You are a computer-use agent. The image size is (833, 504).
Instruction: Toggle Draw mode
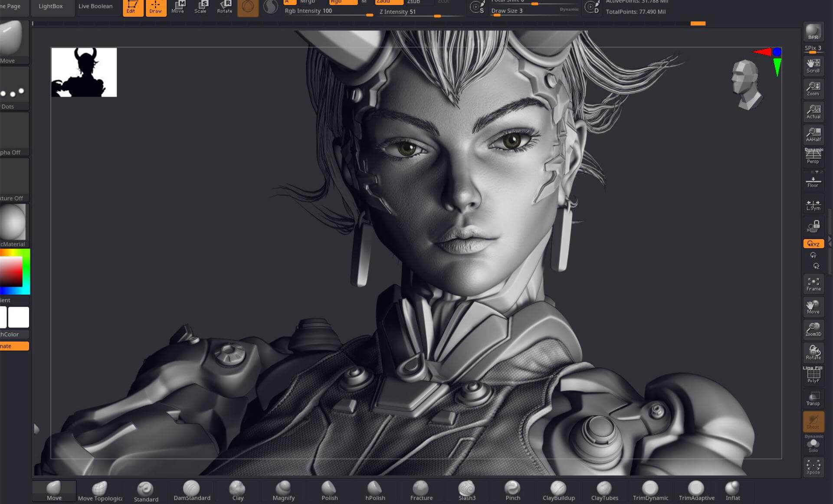tap(156, 7)
